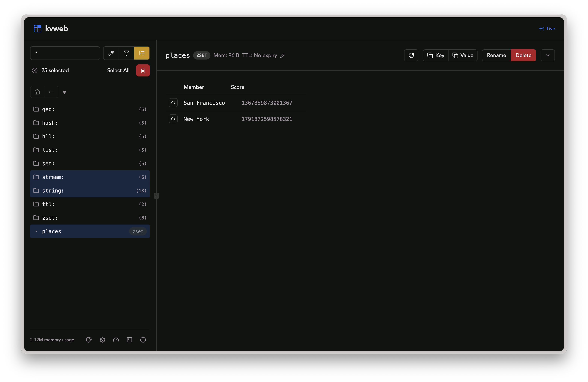Edit the TTL with the pencil icon
588x382 pixels.
tap(283, 56)
